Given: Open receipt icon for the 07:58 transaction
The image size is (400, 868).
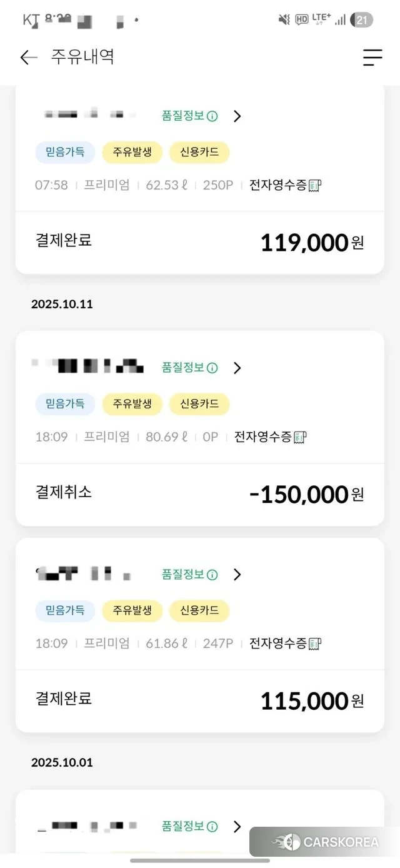Looking at the screenshot, I should click(315, 185).
